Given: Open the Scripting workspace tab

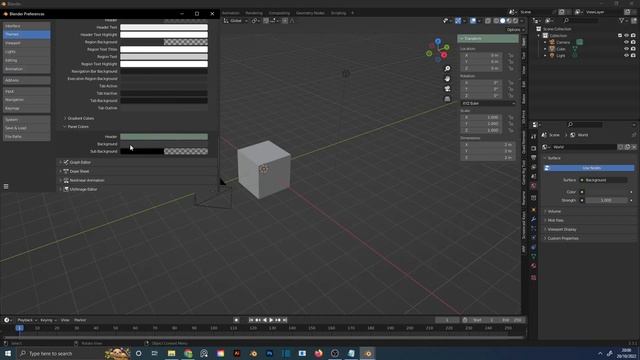Looking at the screenshot, I should (338, 13).
